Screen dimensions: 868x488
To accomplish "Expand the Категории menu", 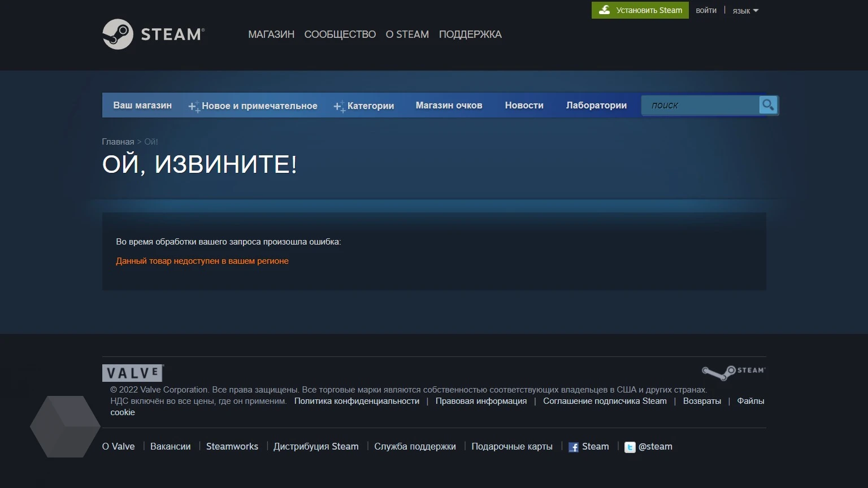I will (371, 106).
